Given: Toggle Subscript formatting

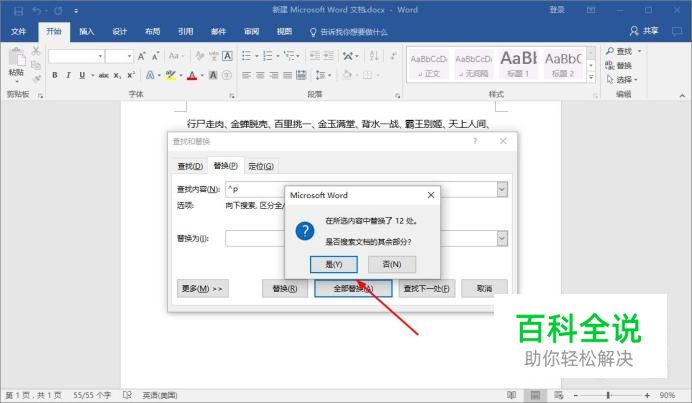Looking at the screenshot, I should [117, 75].
